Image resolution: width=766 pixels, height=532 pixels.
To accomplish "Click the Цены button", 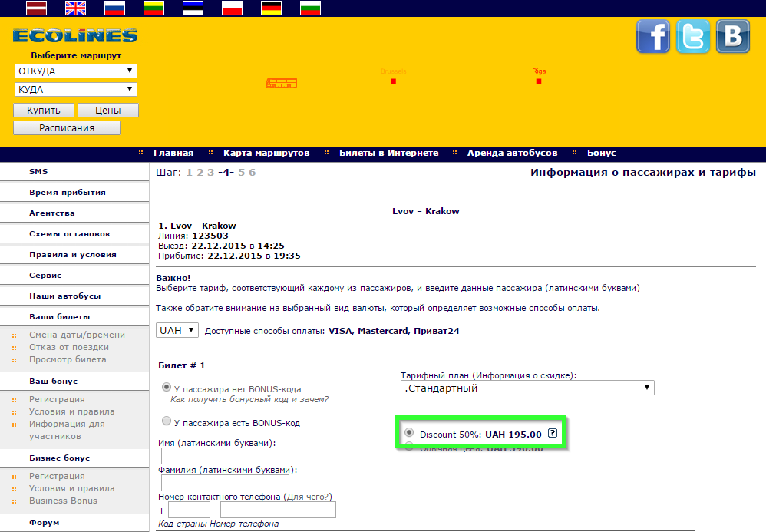I will (108, 110).
